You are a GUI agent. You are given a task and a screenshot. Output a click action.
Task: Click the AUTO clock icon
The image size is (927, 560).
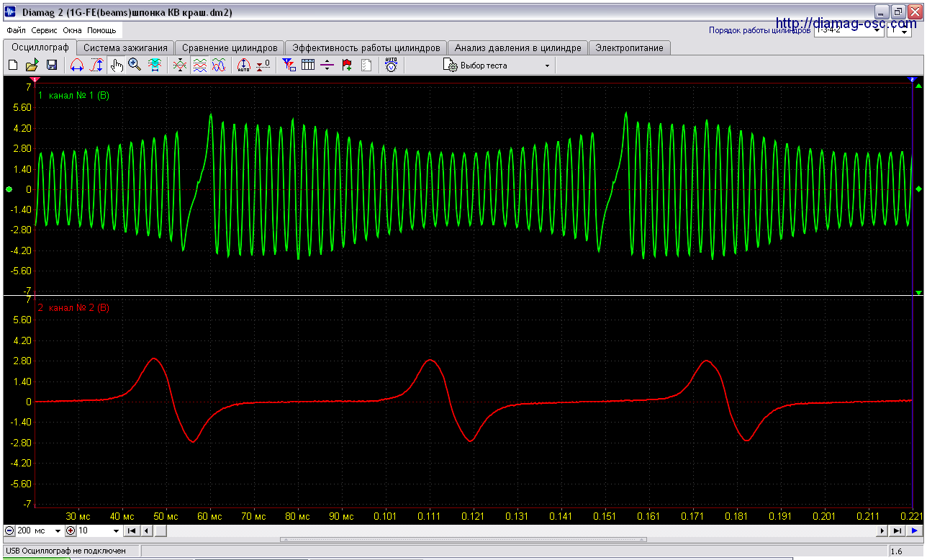click(x=391, y=66)
